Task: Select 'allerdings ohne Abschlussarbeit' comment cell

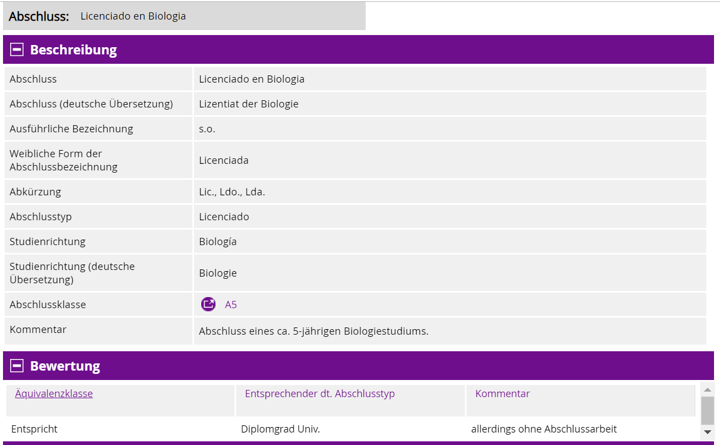Action: click(x=544, y=429)
